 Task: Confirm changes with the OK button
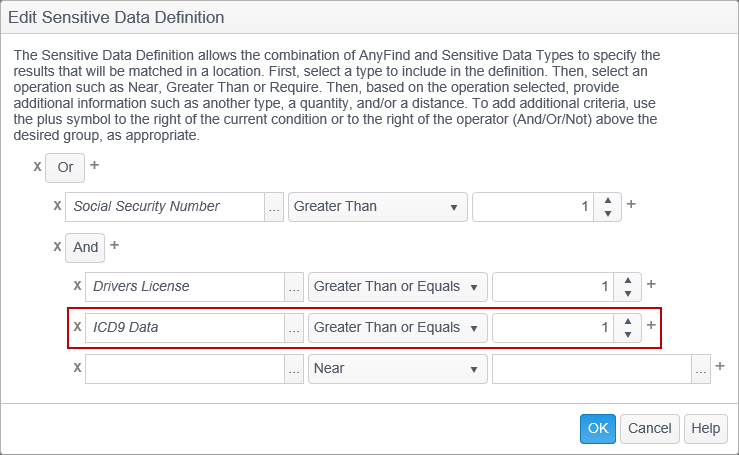(597, 429)
